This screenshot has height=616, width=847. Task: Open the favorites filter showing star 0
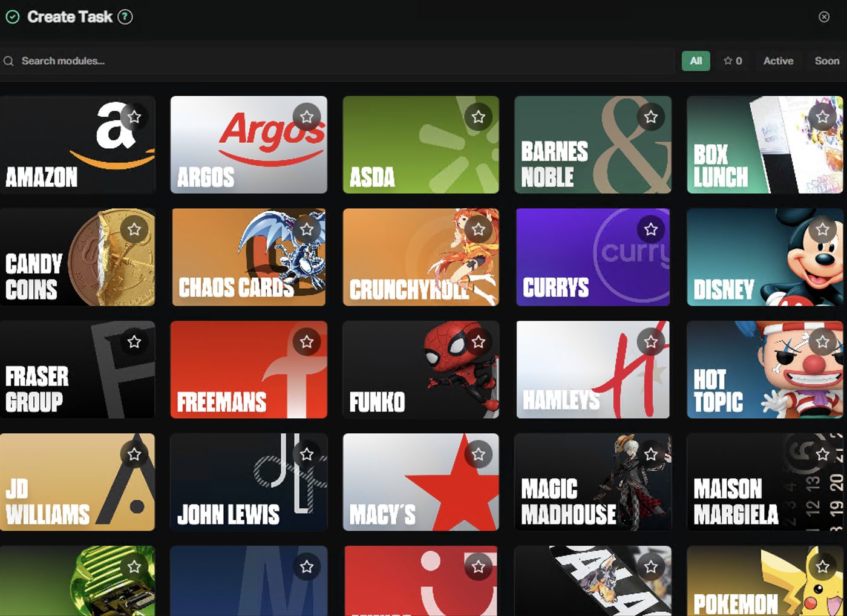(x=733, y=61)
